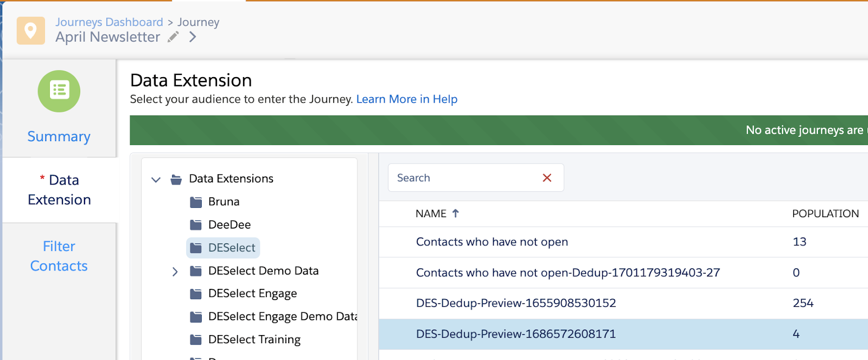Screen dimensions: 868x360
Task: Click the green Summary list icon
Action: pos(59,91)
